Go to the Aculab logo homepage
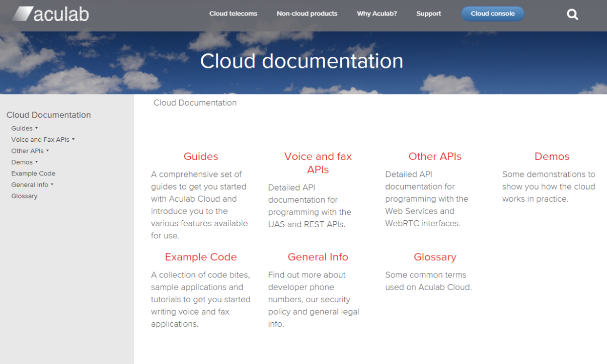Viewport: 607px width, 364px height. pyautogui.click(x=51, y=14)
